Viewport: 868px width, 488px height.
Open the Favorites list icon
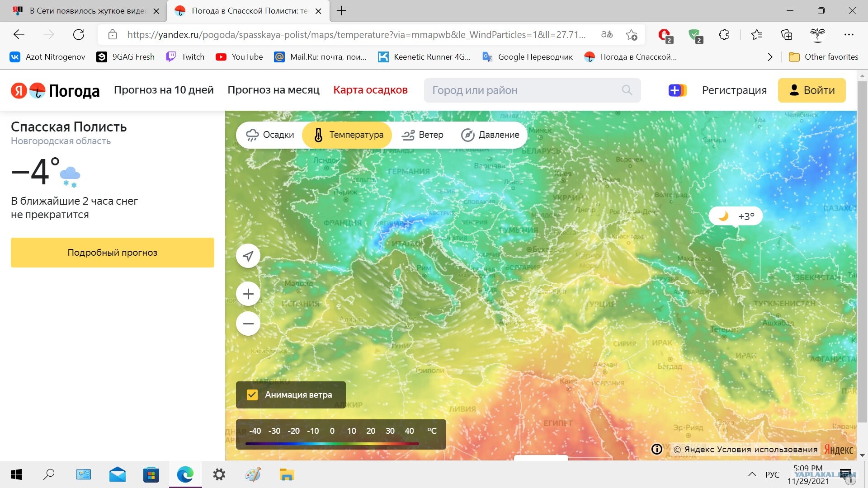pyautogui.click(x=756, y=34)
